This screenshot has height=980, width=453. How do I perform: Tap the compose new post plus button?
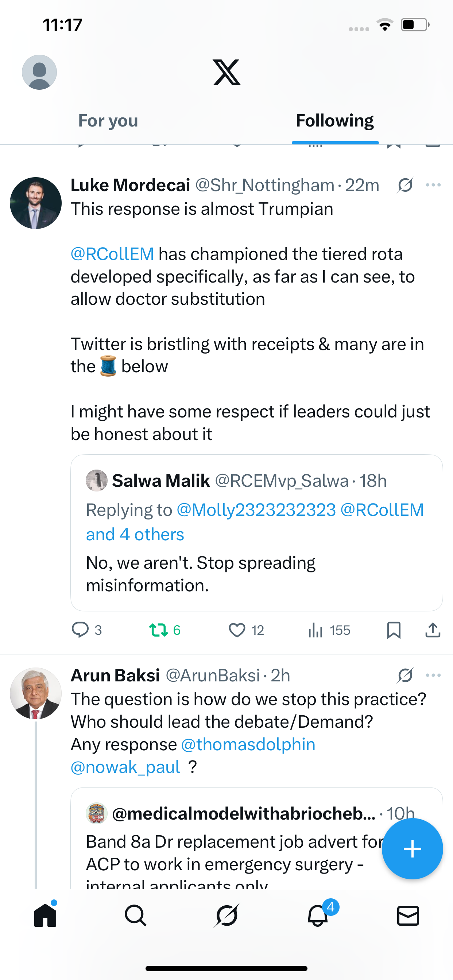pos(412,849)
